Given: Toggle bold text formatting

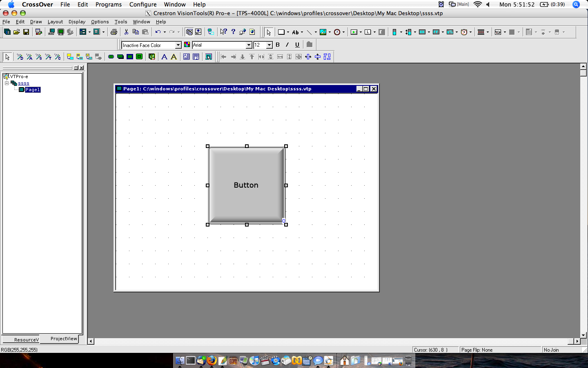Looking at the screenshot, I should [x=278, y=45].
